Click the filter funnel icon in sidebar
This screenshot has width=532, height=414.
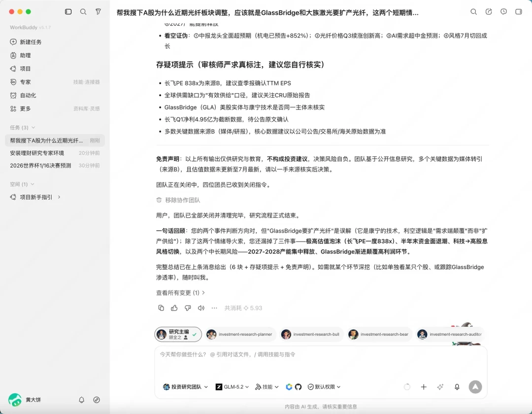click(98, 11)
